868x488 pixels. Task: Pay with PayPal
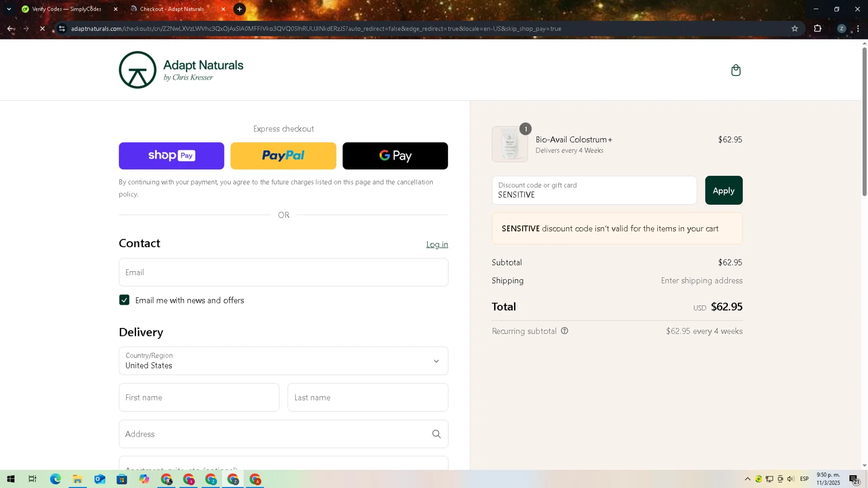coord(283,156)
